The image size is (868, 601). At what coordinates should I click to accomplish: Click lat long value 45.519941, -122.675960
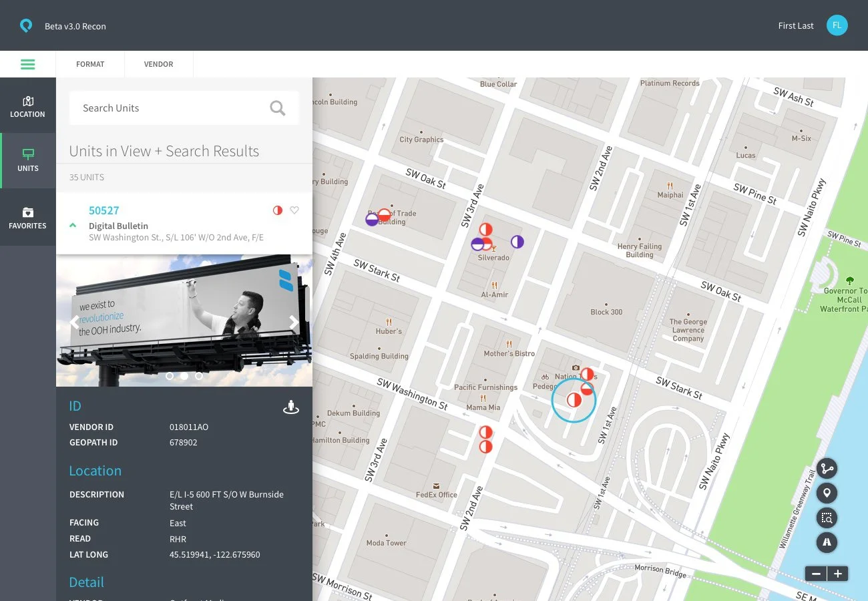click(x=215, y=554)
